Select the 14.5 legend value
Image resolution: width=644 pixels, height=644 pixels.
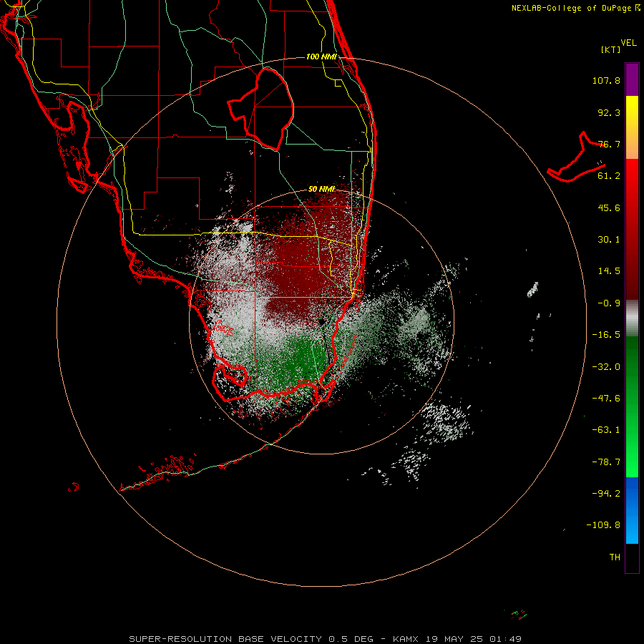point(609,271)
